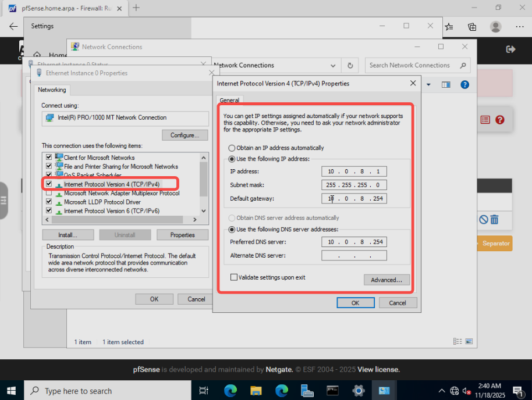The height and width of the screenshot is (400, 532).
Task: Uncheck Microsoft LLDP Protocol Driver
Action: 49,201
